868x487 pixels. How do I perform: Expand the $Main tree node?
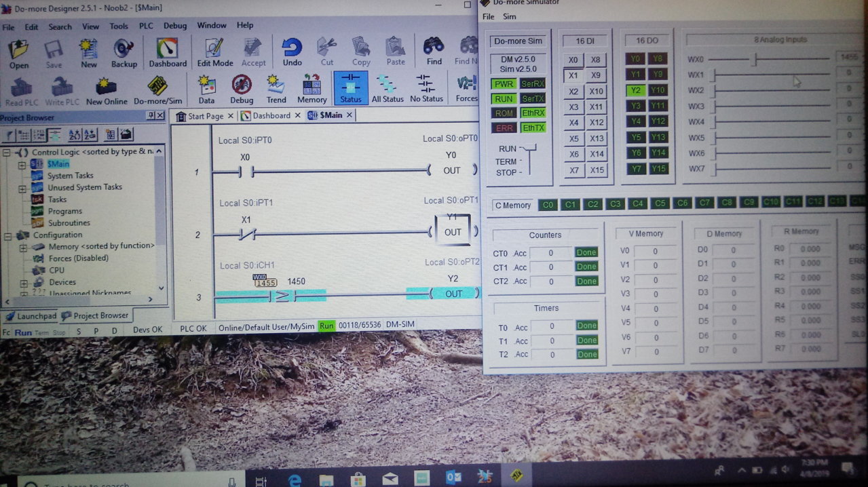(x=22, y=164)
